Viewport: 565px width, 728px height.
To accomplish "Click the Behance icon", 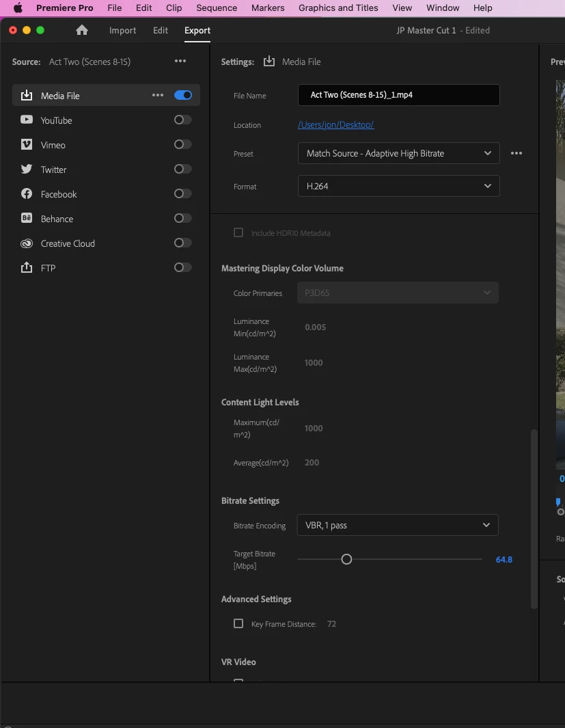I will point(27,218).
